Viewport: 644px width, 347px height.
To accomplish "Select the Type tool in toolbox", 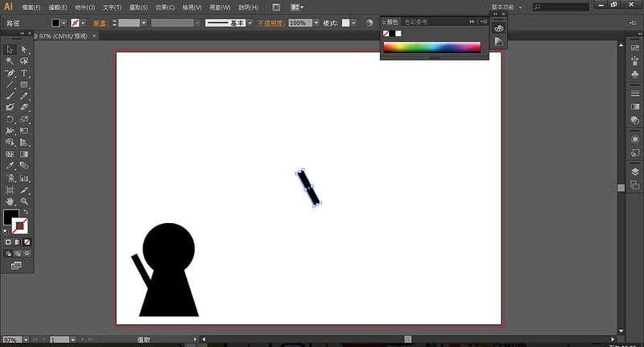I will (x=24, y=72).
